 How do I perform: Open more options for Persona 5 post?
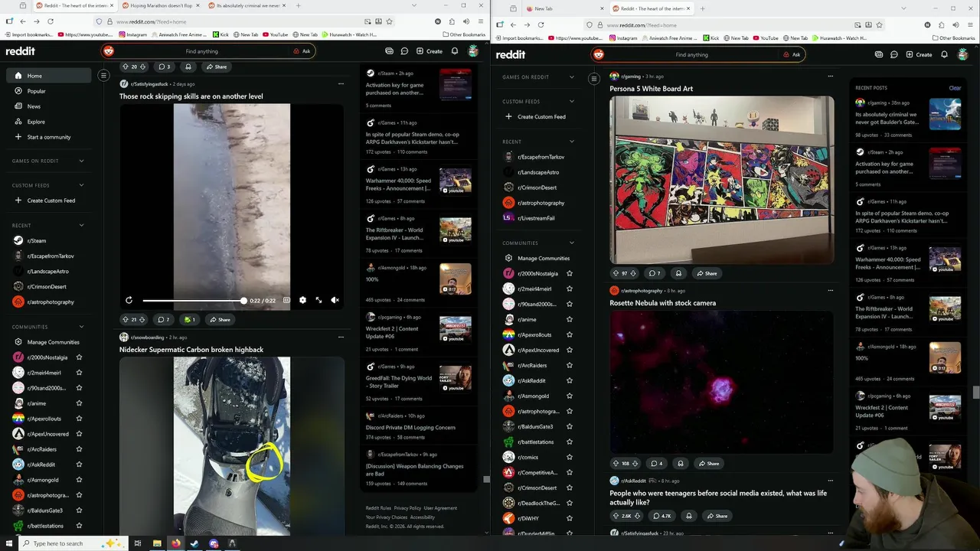click(x=830, y=76)
